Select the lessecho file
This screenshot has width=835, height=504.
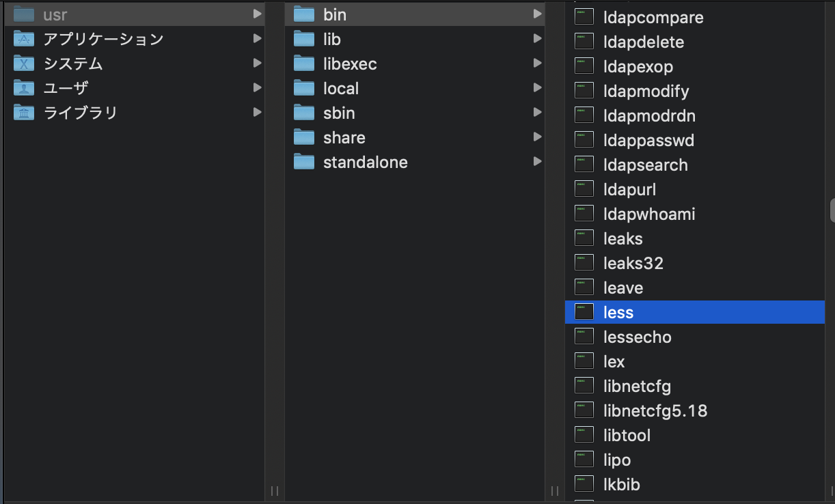(638, 337)
